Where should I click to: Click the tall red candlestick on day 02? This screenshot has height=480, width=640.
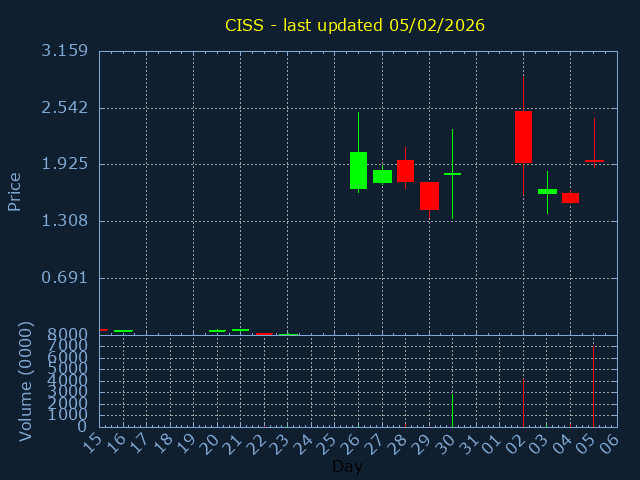coord(523,137)
